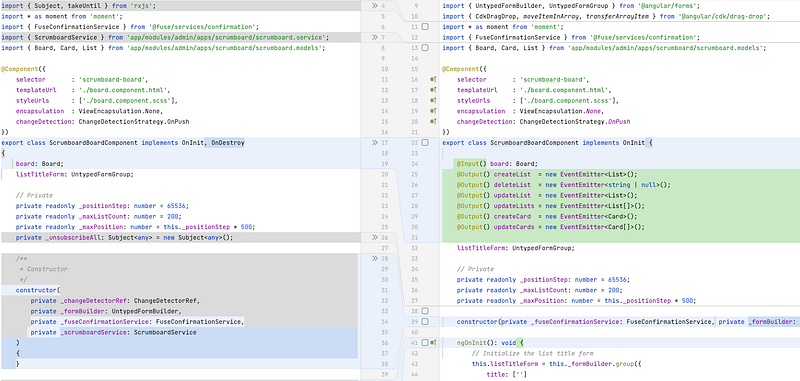The height and width of the screenshot is (381, 800).
Task: Click gutter marker icon on right line 20
Action: (x=433, y=121)
